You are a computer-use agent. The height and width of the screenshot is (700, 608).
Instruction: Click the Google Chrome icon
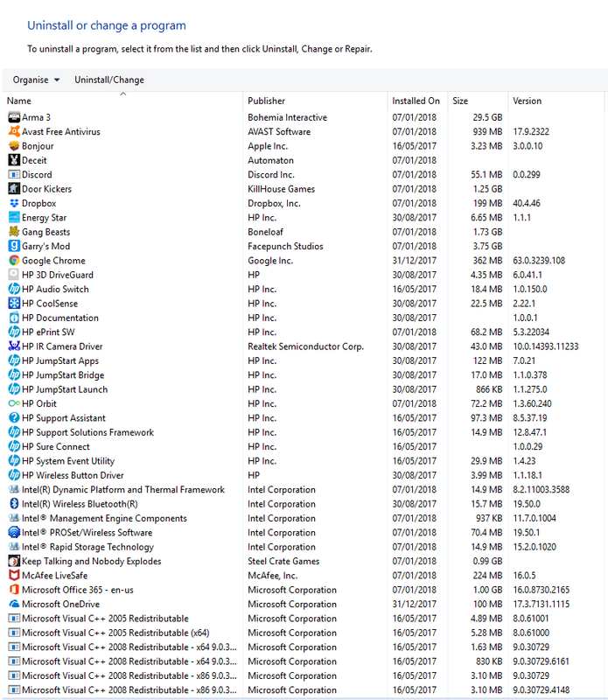14,260
